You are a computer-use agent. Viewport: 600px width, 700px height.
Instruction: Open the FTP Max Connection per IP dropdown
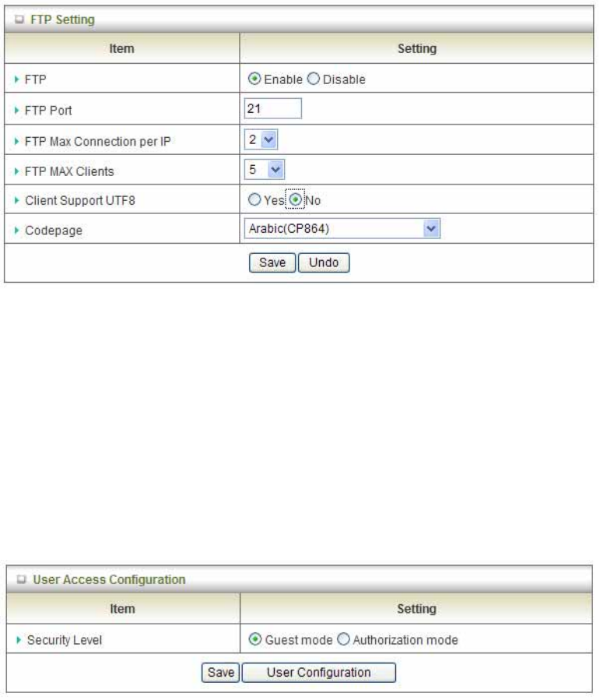261,139
